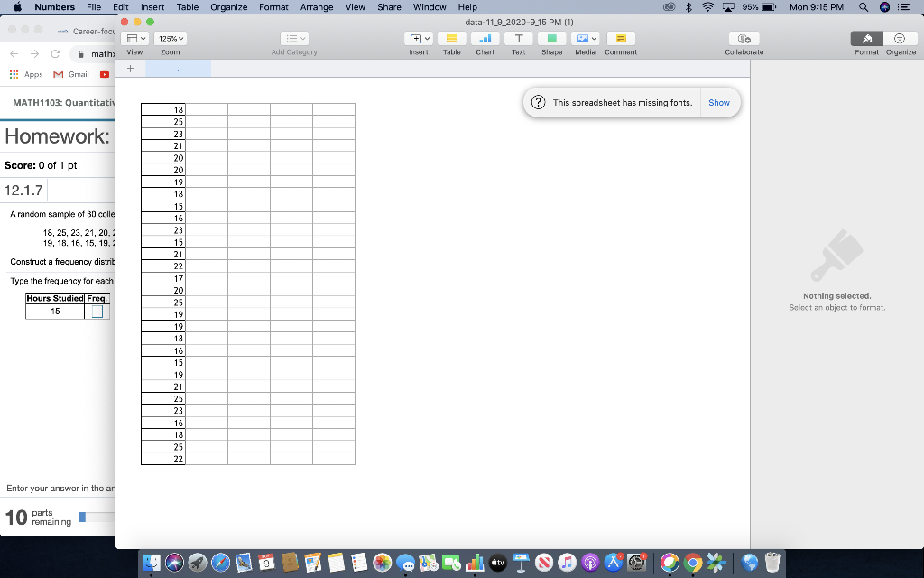924x578 pixels.
Task: Click Show for missing fonts warning
Action: tap(719, 102)
